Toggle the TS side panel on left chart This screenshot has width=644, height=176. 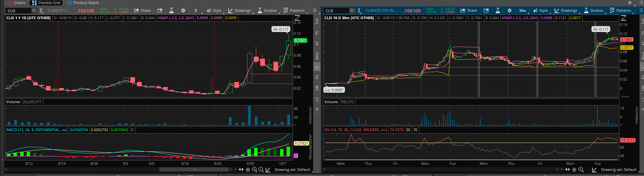317,33
